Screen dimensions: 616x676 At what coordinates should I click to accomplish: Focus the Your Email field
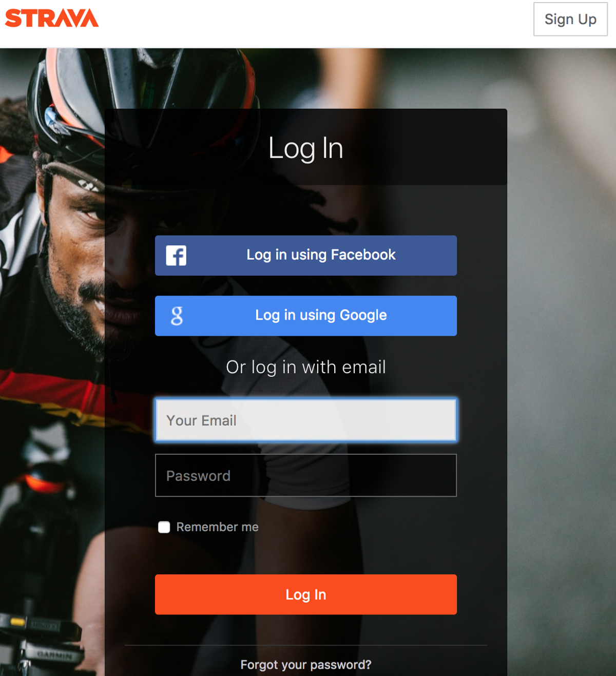pos(306,420)
